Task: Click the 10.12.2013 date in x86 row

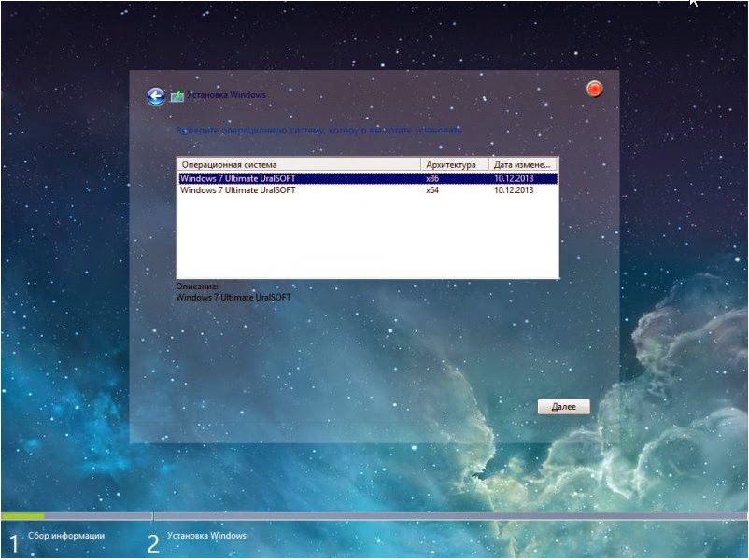Action: [x=514, y=178]
